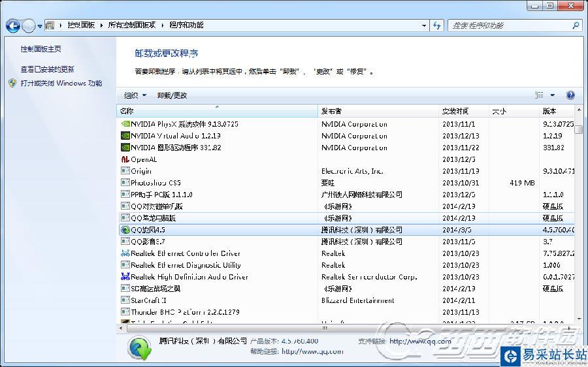
Task: Click the Control Panel icon in address bar
Action: tap(50, 25)
